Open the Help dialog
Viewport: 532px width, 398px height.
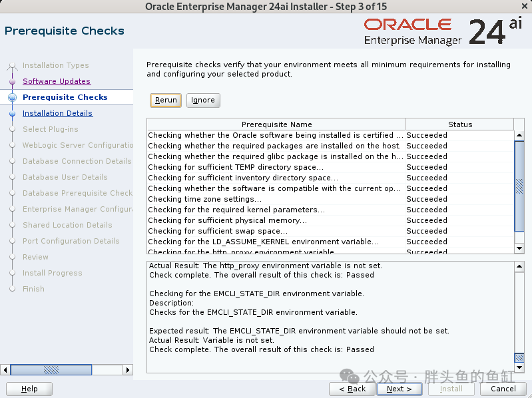29,389
